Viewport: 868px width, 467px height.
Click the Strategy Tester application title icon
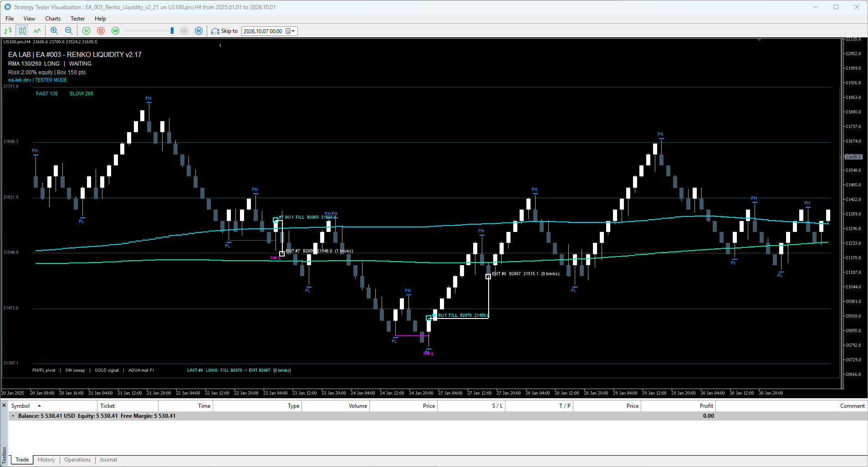click(7, 7)
